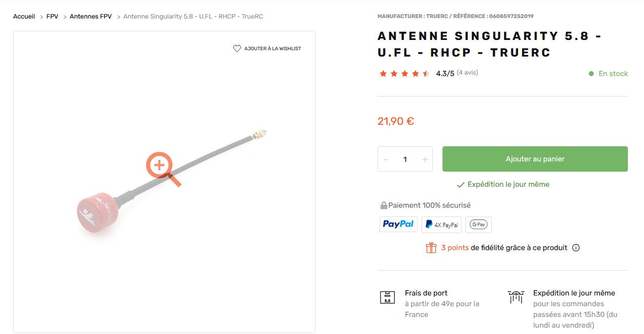Click the gift icon for loyalty points
The height and width of the screenshot is (334, 644).
(x=431, y=248)
